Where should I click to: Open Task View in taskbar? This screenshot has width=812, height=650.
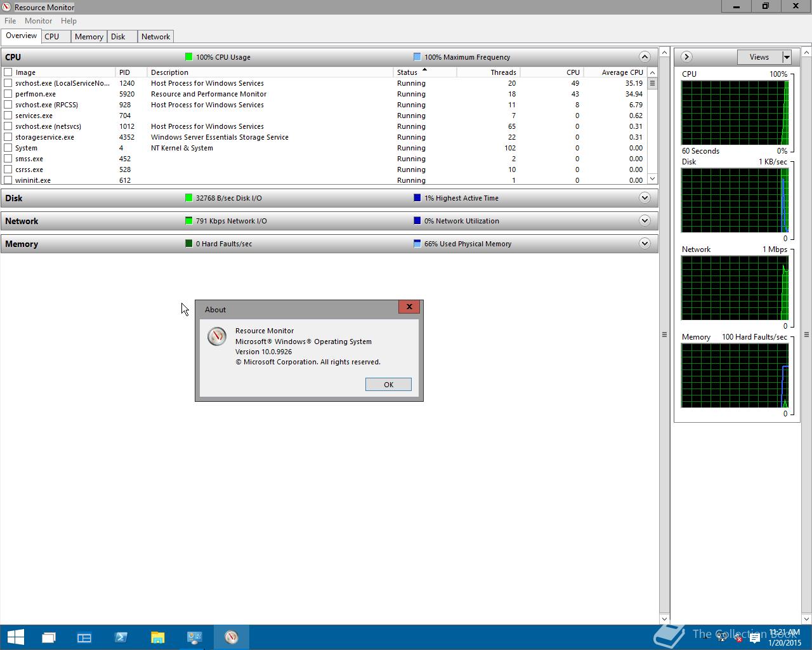(49, 637)
